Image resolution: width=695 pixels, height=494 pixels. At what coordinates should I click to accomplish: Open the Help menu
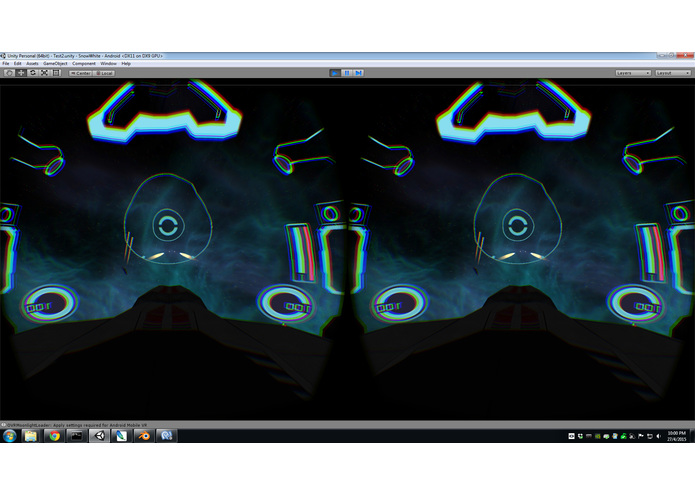(126, 64)
